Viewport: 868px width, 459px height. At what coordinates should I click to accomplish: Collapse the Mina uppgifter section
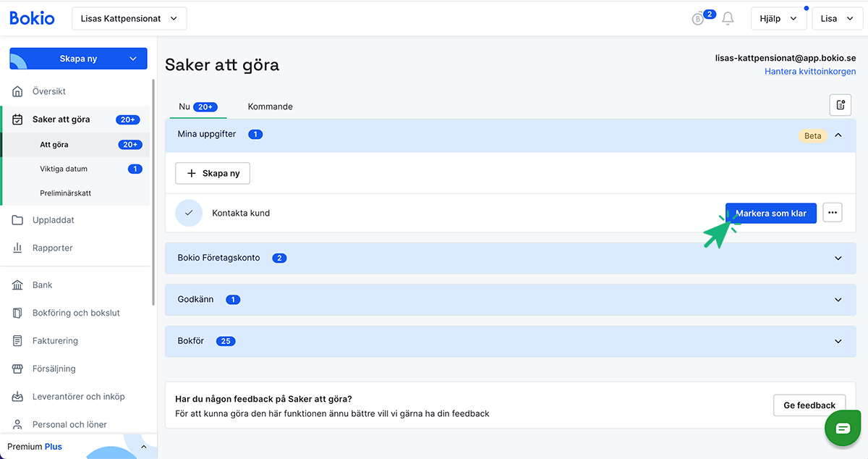click(838, 135)
